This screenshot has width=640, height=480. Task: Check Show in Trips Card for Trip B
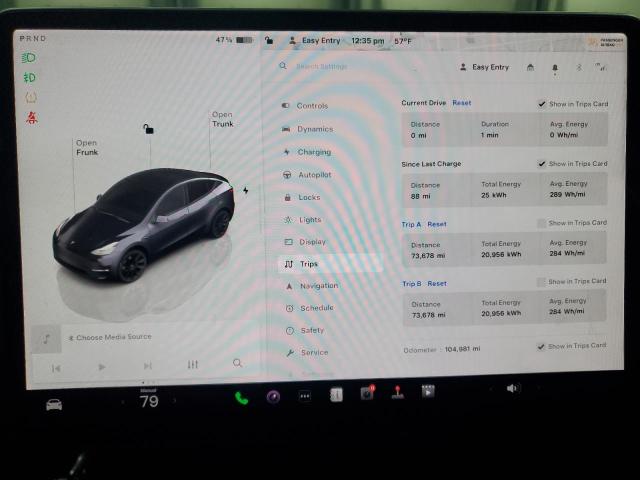pos(541,282)
